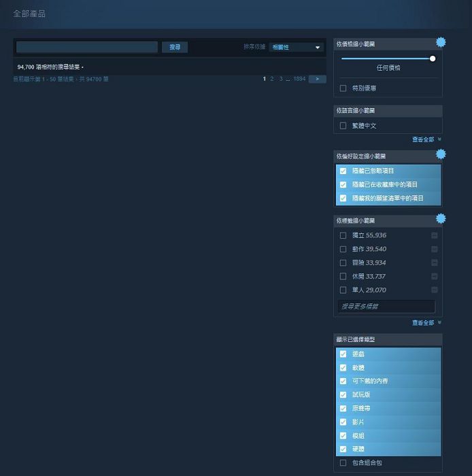
Task: Check the 冒險 tag filter
Action: coord(343,262)
